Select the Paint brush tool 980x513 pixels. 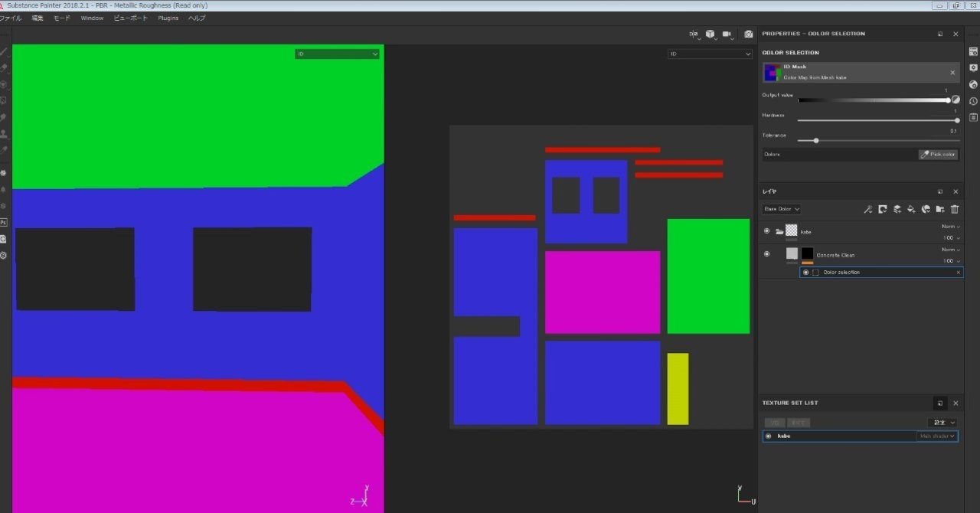[3, 52]
